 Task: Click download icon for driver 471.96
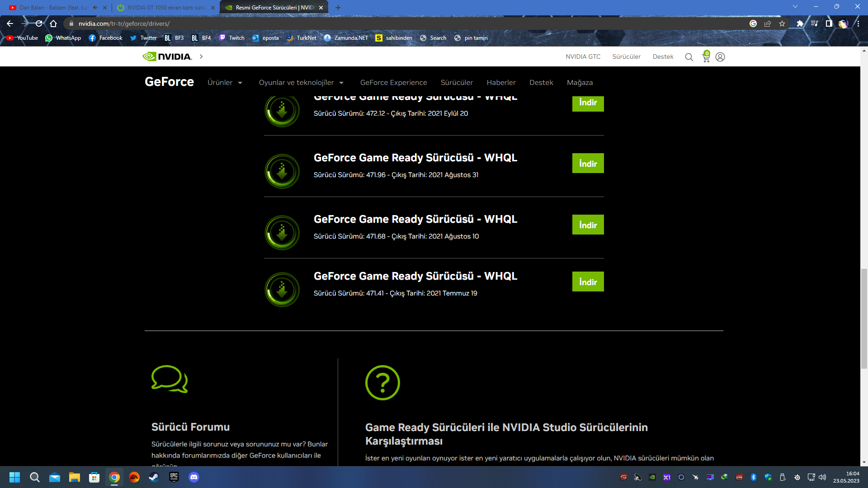pos(282,171)
